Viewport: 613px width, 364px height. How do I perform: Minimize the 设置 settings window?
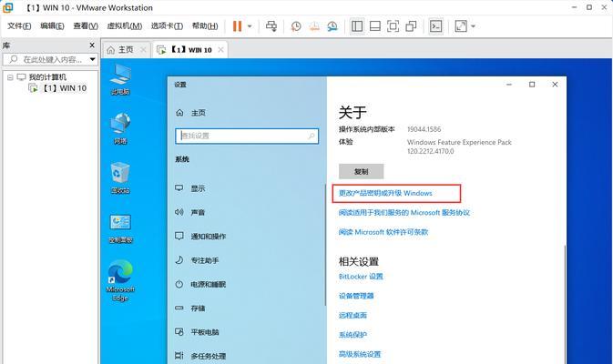point(509,85)
